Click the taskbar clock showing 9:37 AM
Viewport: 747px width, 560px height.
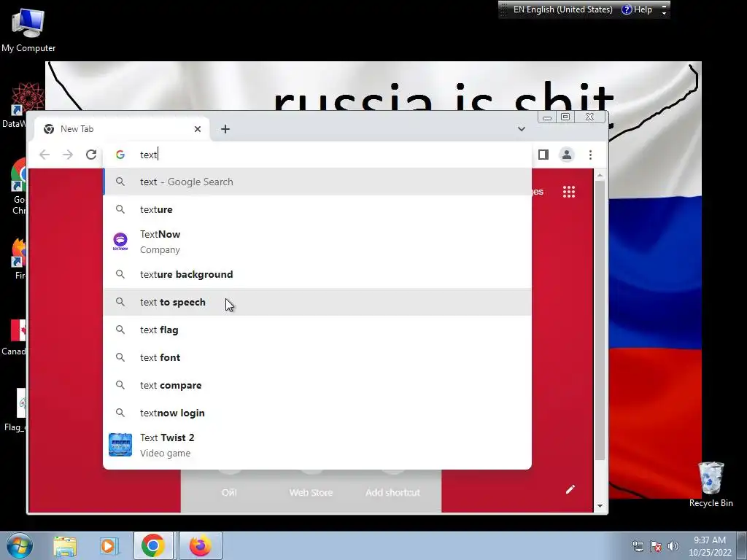(x=709, y=546)
